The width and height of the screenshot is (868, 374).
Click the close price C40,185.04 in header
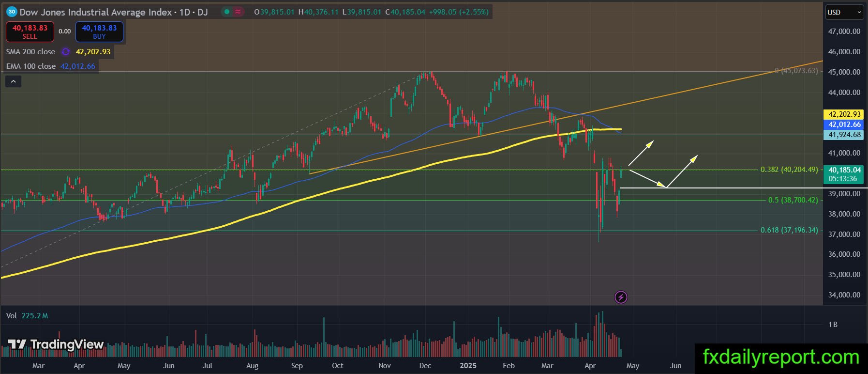tap(405, 12)
